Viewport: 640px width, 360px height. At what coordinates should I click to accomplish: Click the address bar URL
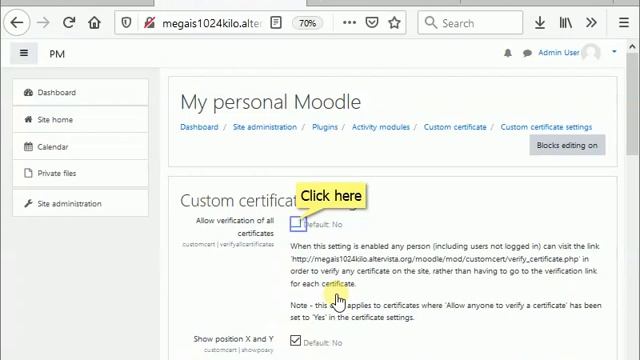pos(211,23)
